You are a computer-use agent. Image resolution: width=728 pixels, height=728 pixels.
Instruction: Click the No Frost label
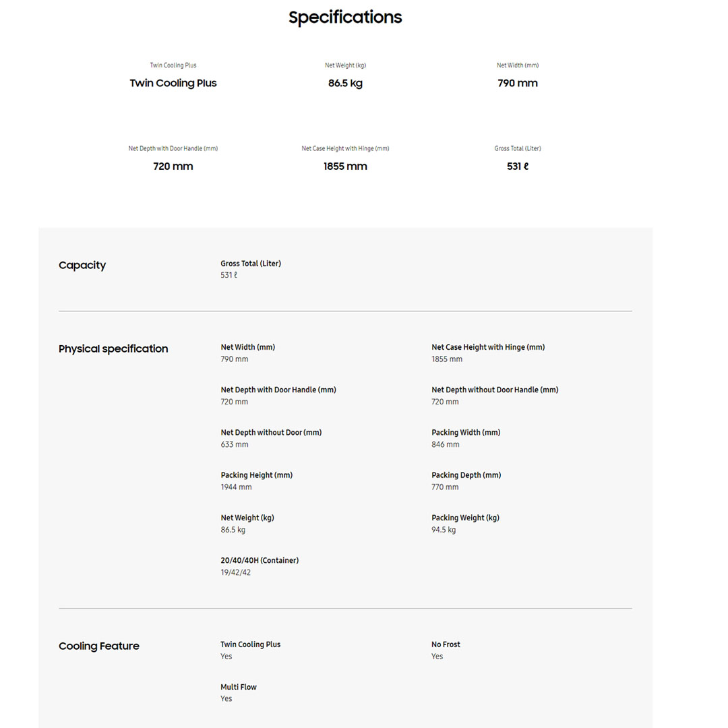446,645
